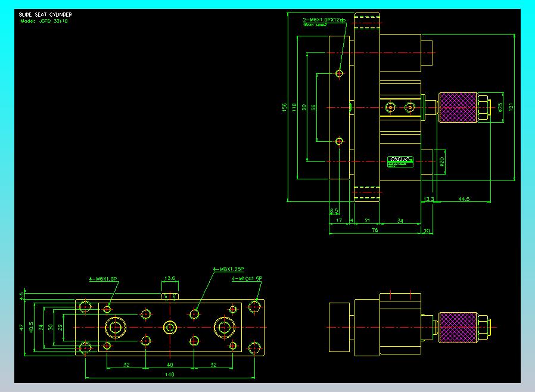Click the 22 vertical dimension
Viewport: 535px width, 392px height.
click(60, 327)
